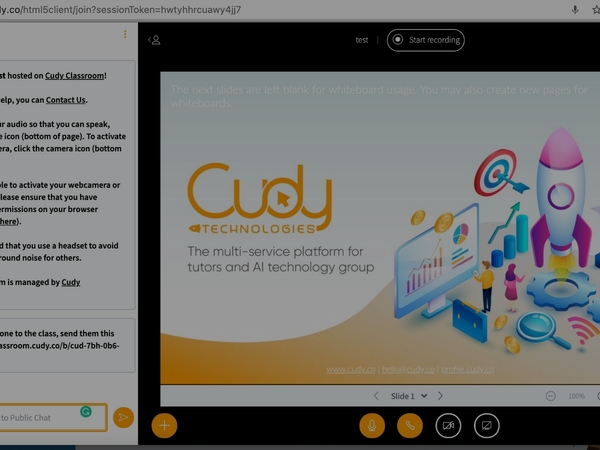Click the Start recording button
The image size is (600, 450).
(x=426, y=40)
